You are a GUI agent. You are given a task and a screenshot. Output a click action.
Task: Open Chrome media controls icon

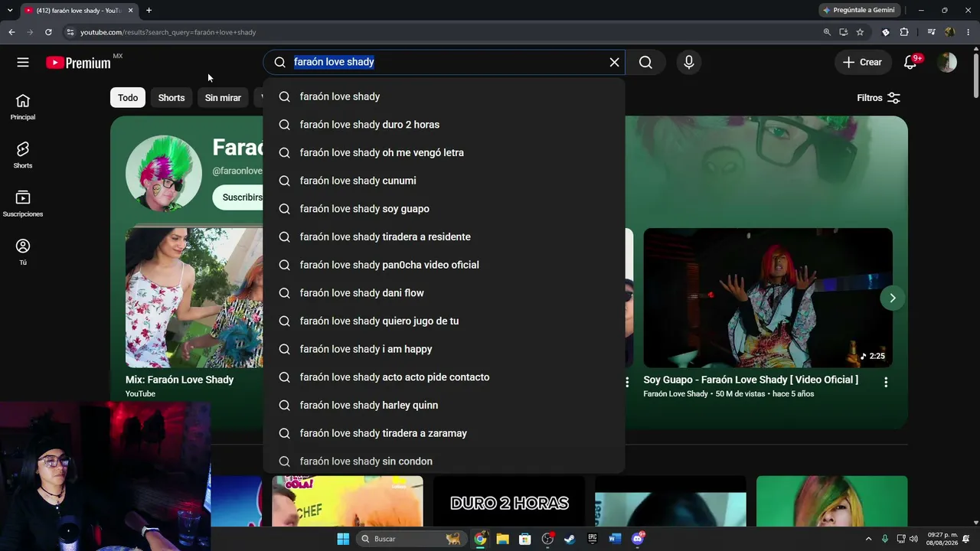pos(931,32)
